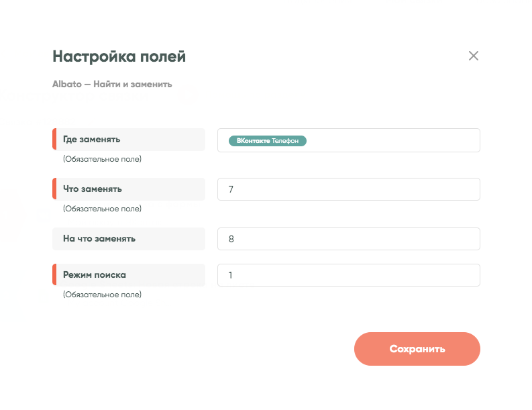
Task: Click the На что заменять label
Action: click(99, 239)
